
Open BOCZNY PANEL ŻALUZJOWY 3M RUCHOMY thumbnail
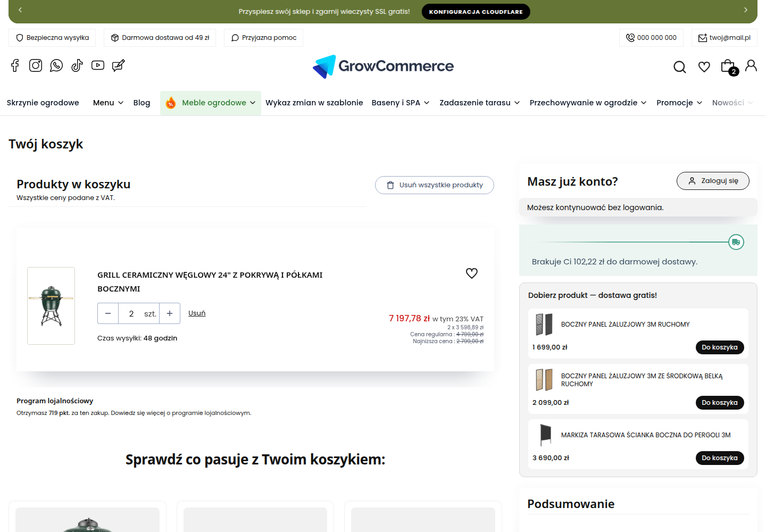coord(544,325)
